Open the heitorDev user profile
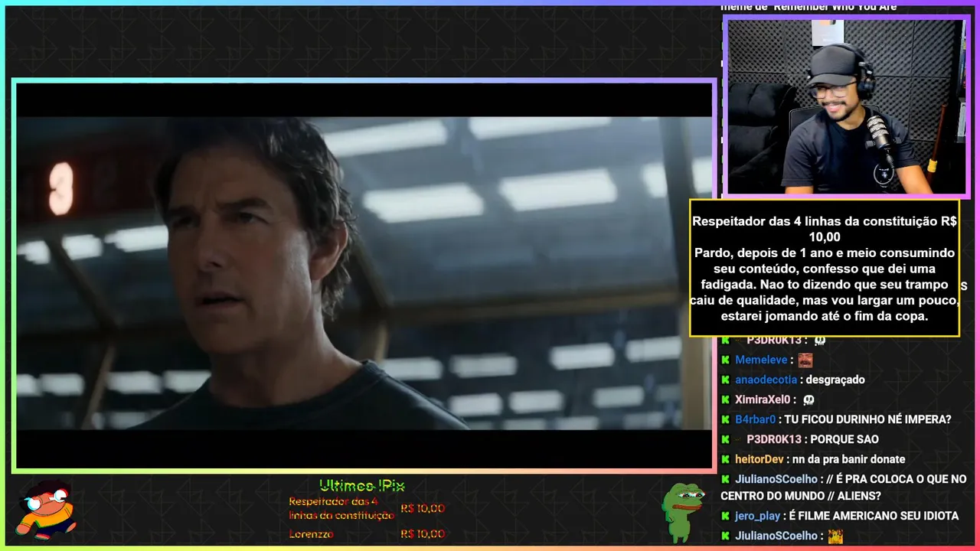 point(759,459)
